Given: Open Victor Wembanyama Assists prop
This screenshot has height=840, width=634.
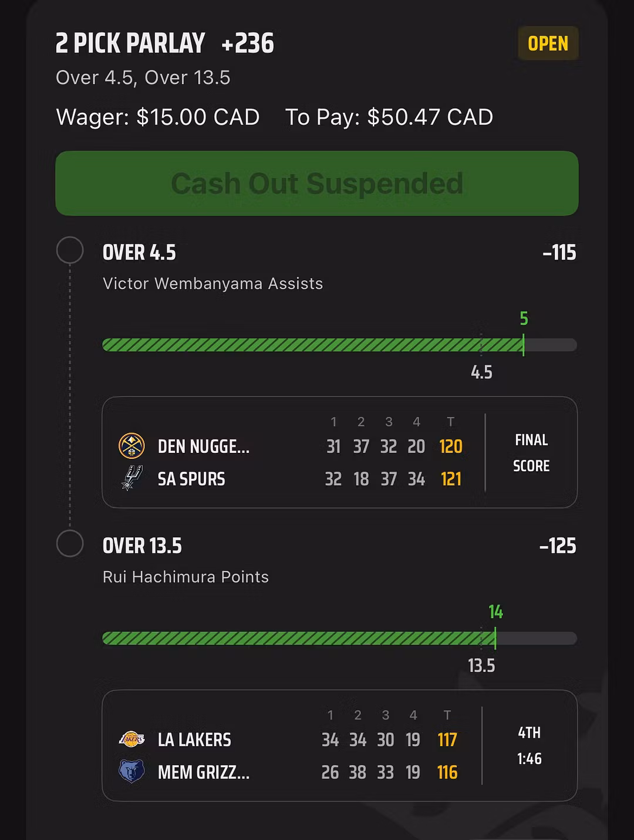Looking at the screenshot, I should [x=213, y=284].
